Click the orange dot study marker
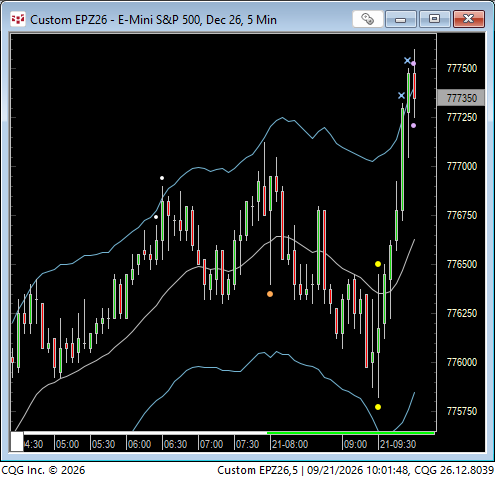Viewport: 495px width, 478px height. [270, 294]
